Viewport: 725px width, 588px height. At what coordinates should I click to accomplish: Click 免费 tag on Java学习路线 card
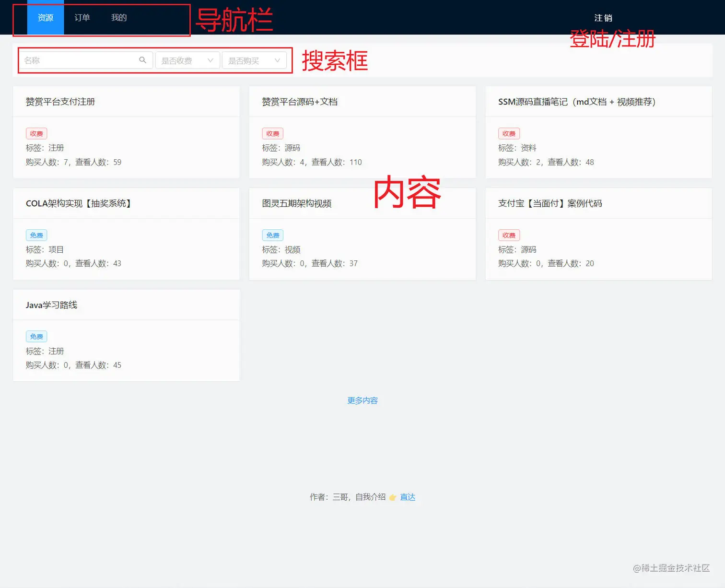[x=36, y=337]
